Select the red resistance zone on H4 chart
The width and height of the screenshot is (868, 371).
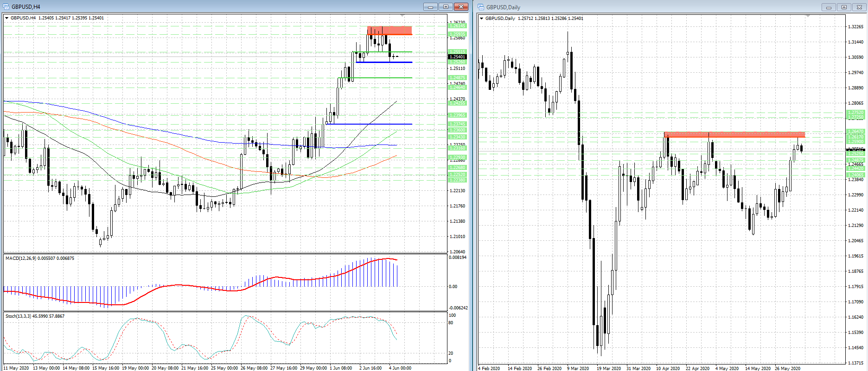(x=389, y=31)
